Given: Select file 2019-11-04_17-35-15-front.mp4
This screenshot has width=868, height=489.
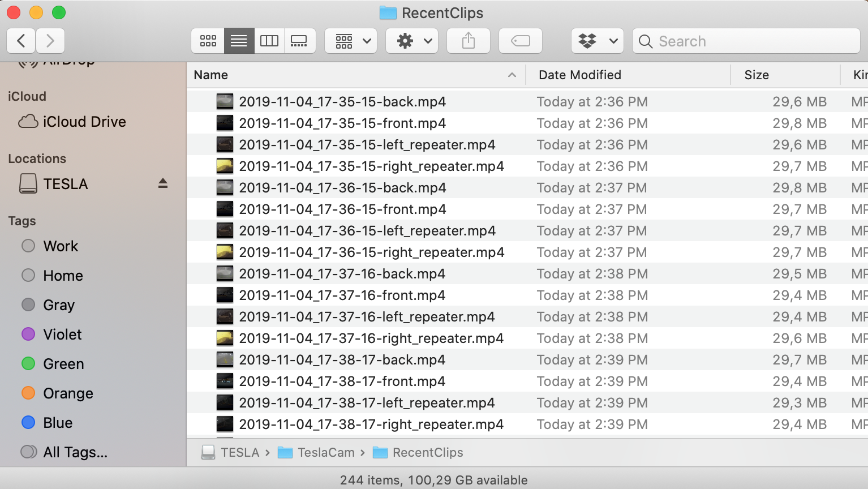Looking at the screenshot, I should click(x=342, y=123).
